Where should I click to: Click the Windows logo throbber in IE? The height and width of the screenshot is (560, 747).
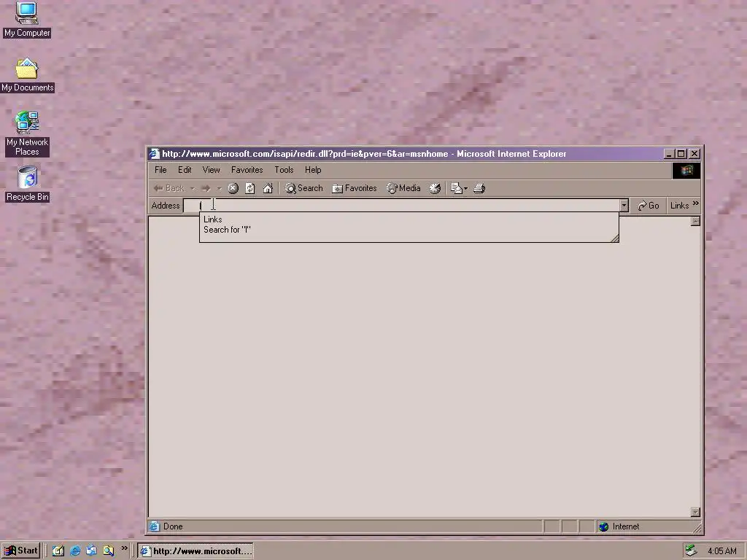click(x=686, y=171)
